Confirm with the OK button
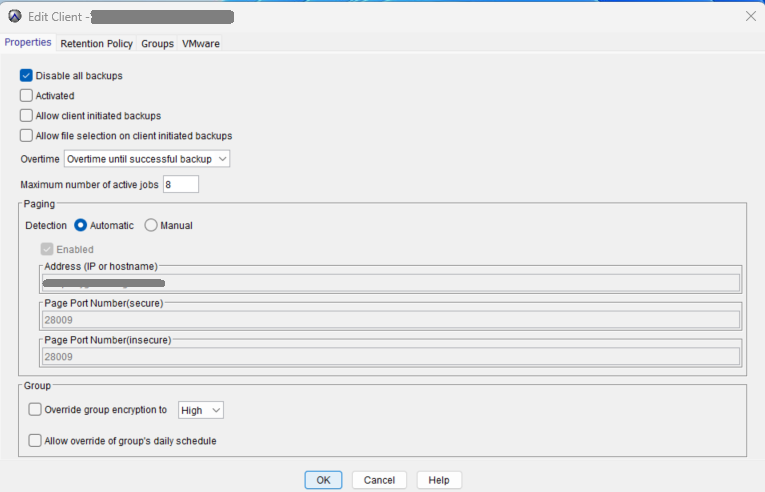This screenshot has height=492, width=765. click(x=323, y=480)
